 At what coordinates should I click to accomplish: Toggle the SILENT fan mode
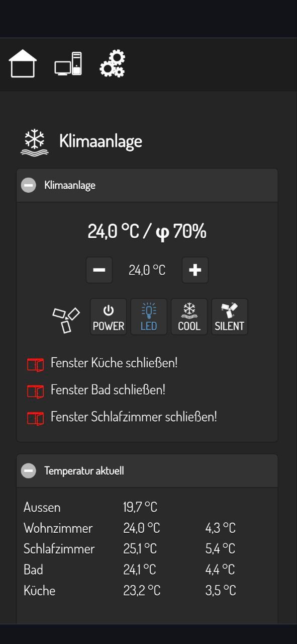pos(230,317)
